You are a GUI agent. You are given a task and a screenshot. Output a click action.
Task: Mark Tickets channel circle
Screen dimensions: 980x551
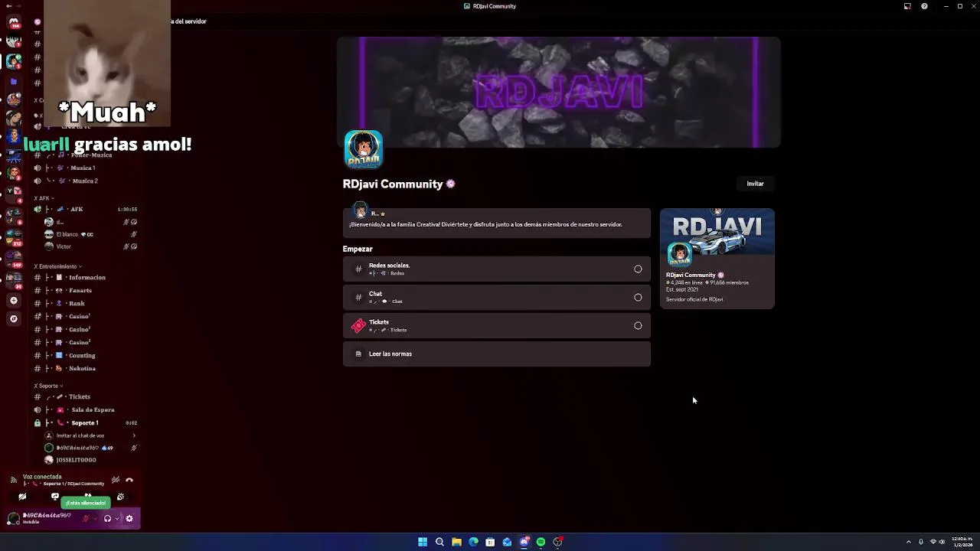point(638,326)
